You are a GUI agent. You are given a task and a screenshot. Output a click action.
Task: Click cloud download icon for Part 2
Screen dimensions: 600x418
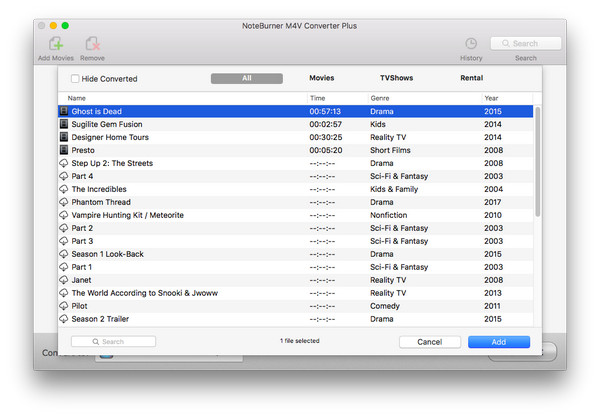(64, 228)
